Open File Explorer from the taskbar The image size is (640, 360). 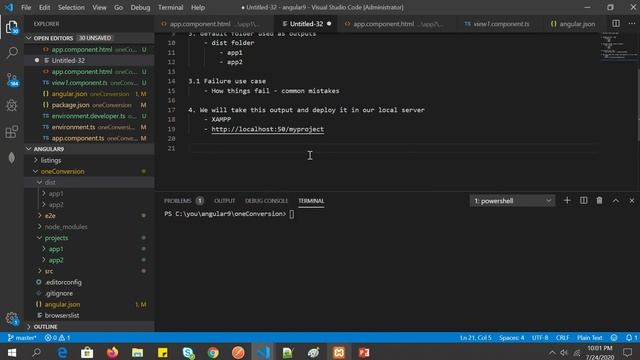pos(138,352)
